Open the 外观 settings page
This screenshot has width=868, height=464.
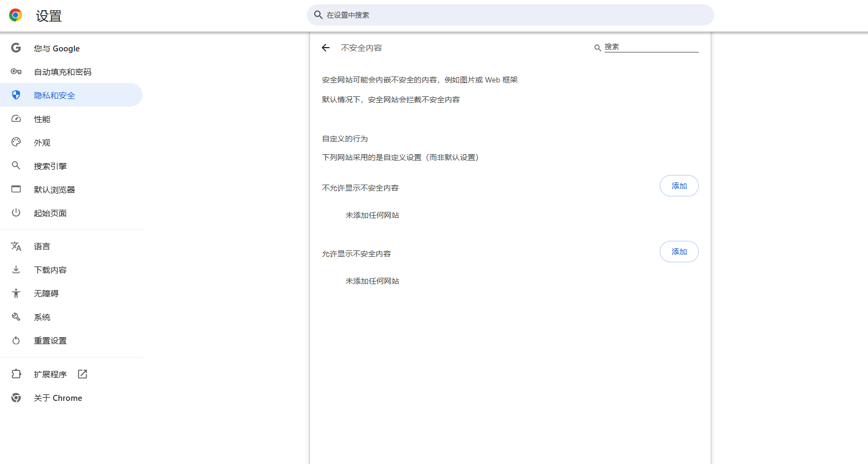[x=71, y=142]
